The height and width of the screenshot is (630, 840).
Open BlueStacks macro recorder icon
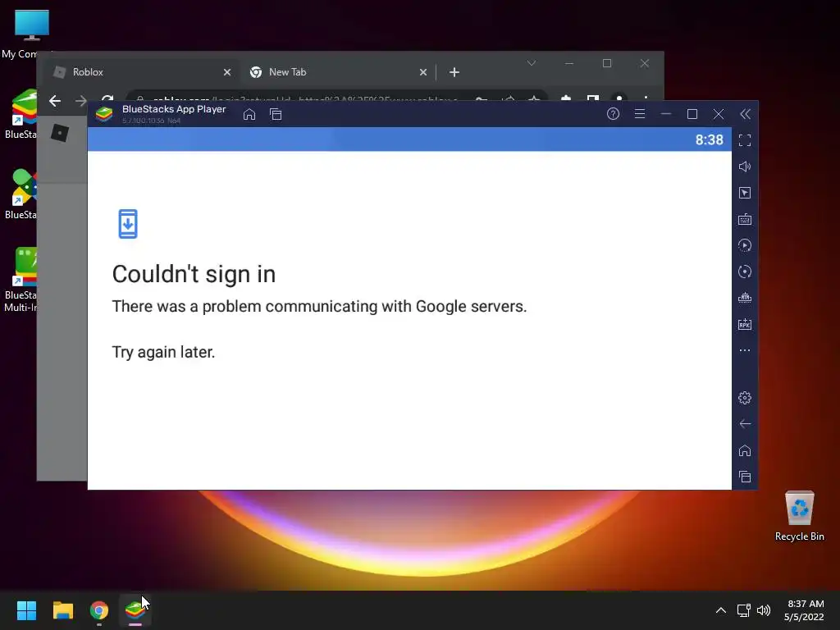pos(745,245)
